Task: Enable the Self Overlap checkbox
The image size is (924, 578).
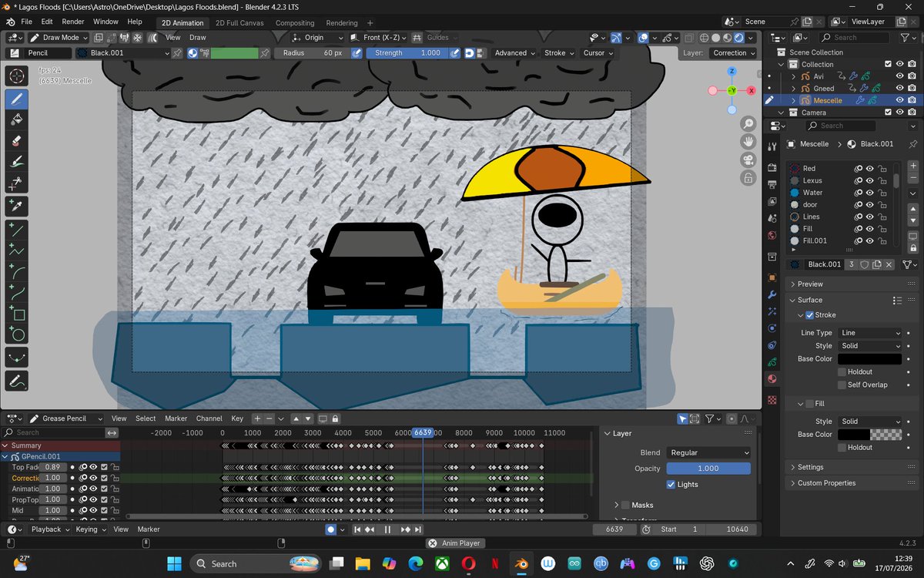Action: 842,385
